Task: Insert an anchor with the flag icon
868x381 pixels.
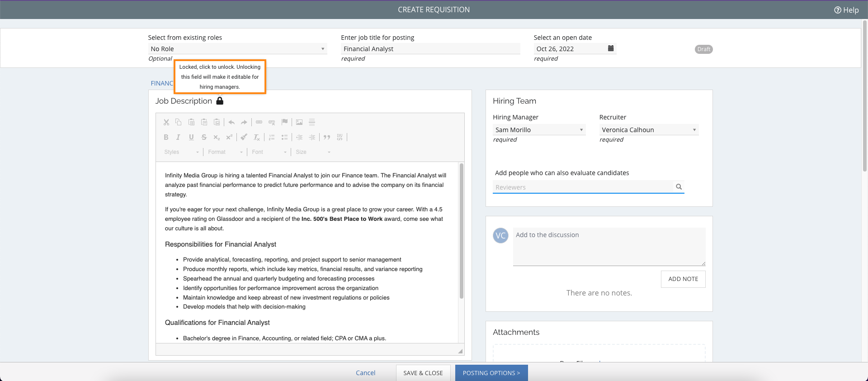Action: click(284, 122)
